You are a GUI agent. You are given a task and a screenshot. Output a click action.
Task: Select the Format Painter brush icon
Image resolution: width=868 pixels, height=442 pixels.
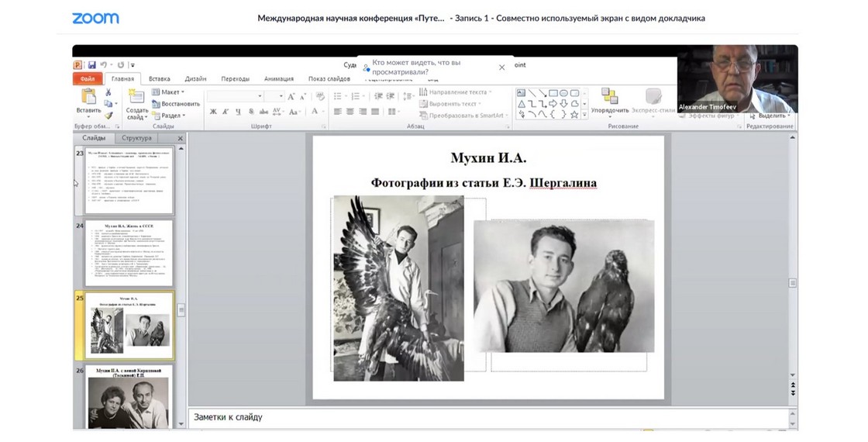point(108,115)
